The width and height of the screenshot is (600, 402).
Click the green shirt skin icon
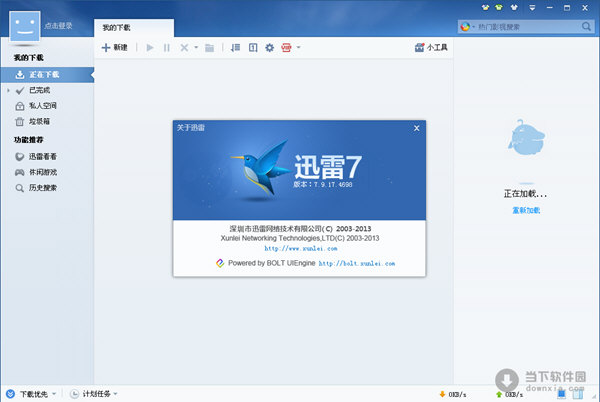pyautogui.click(x=499, y=7)
